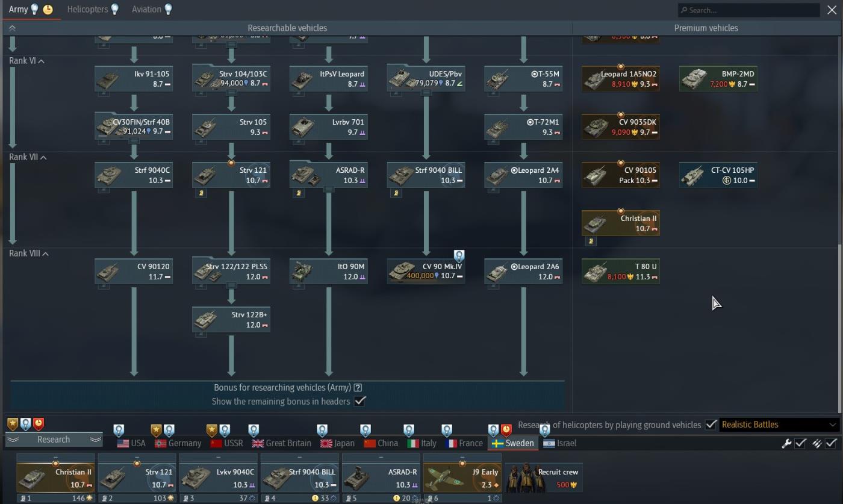
Task: Select the CV 90 Mk.IV vehicle
Action: click(426, 272)
